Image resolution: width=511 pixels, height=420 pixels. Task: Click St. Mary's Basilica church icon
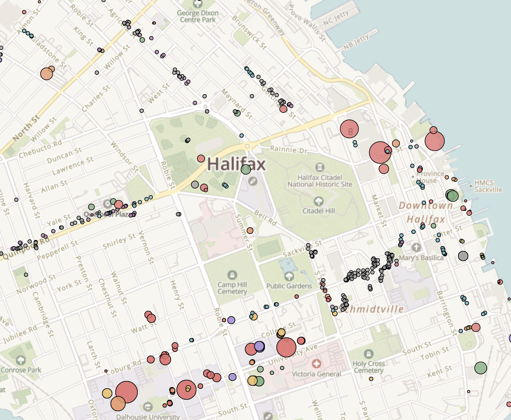coord(416,247)
